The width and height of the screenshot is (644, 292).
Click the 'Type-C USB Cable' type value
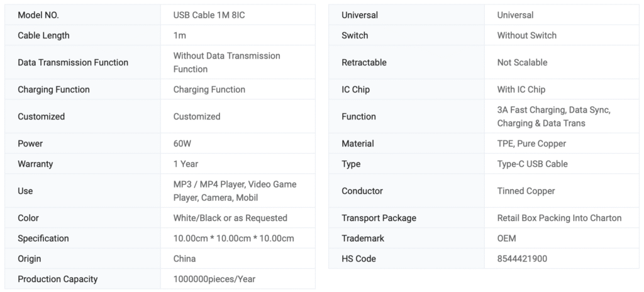pyautogui.click(x=532, y=164)
